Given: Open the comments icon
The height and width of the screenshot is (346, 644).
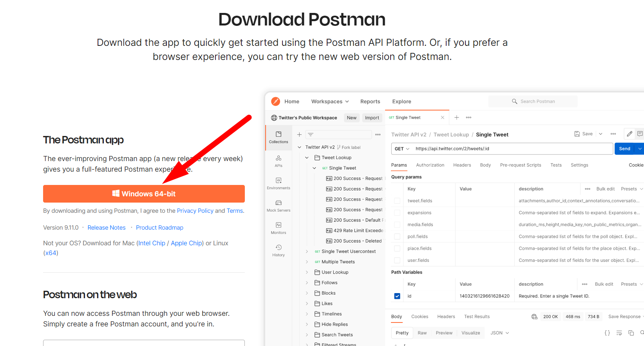Looking at the screenshot, I should tap(640, 134).
